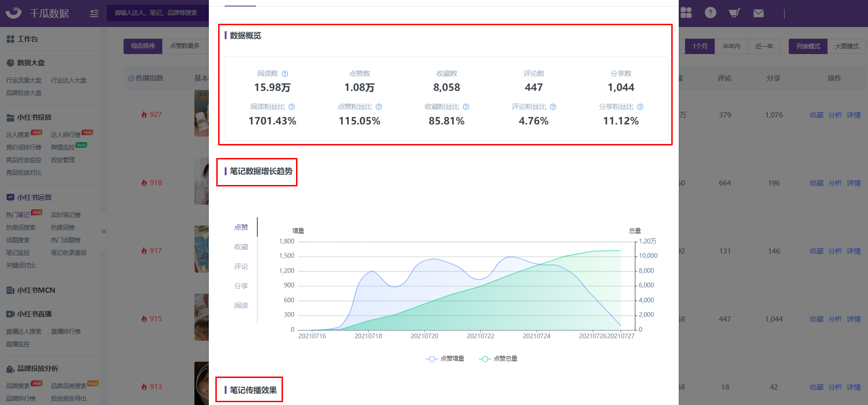
Task: Click the info icon beside 点赞粉丝比
Action: pos(379,107)
